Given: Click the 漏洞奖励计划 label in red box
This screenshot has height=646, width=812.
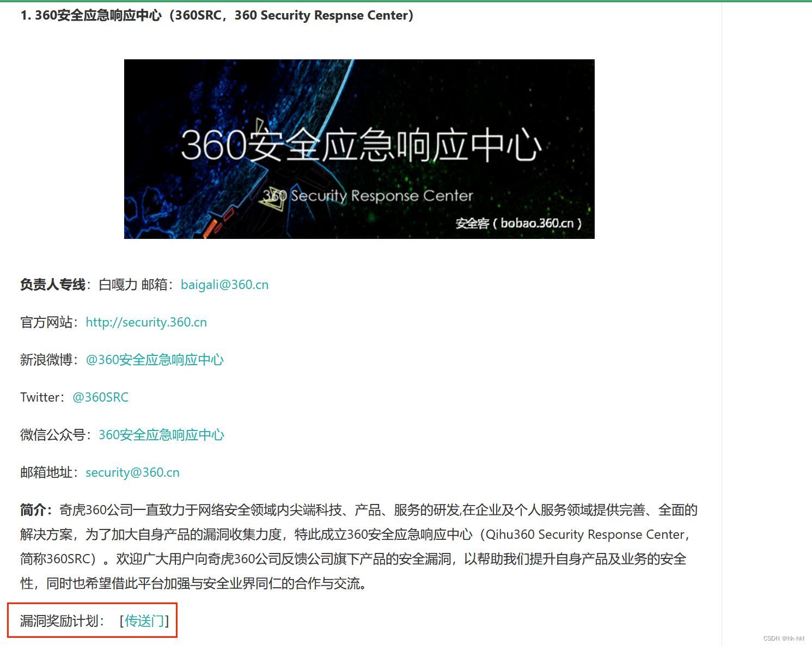Looking at the screenshot, I should (61, 620).
